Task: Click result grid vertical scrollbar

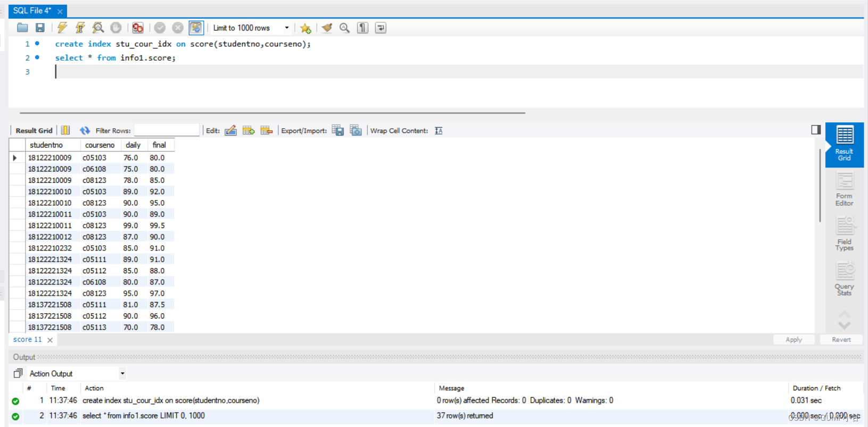Action: (x=820, y=186)
